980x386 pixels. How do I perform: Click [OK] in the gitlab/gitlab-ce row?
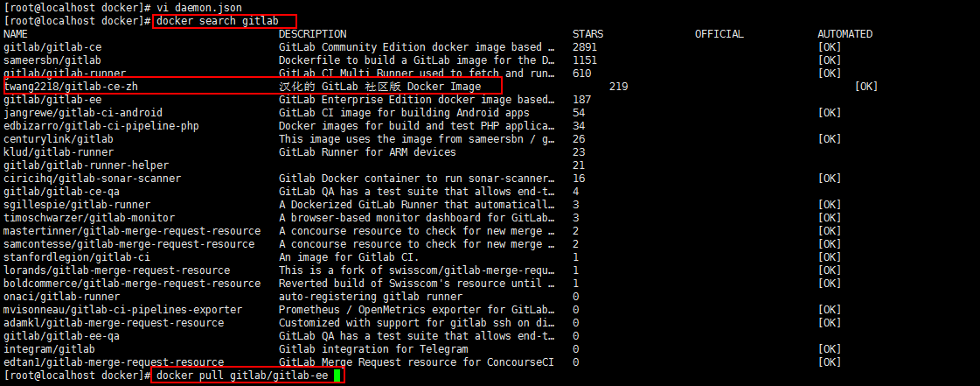tap(830, 47)
